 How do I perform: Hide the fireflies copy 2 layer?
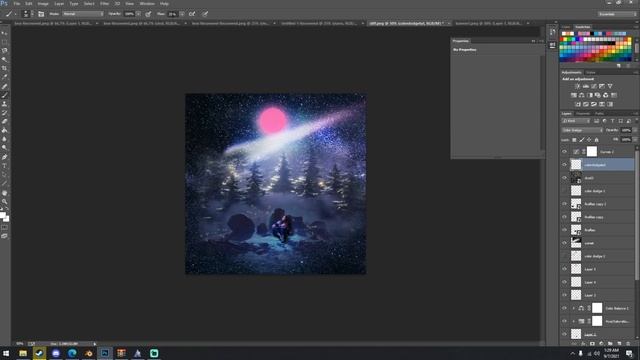(x=564, y=204)
